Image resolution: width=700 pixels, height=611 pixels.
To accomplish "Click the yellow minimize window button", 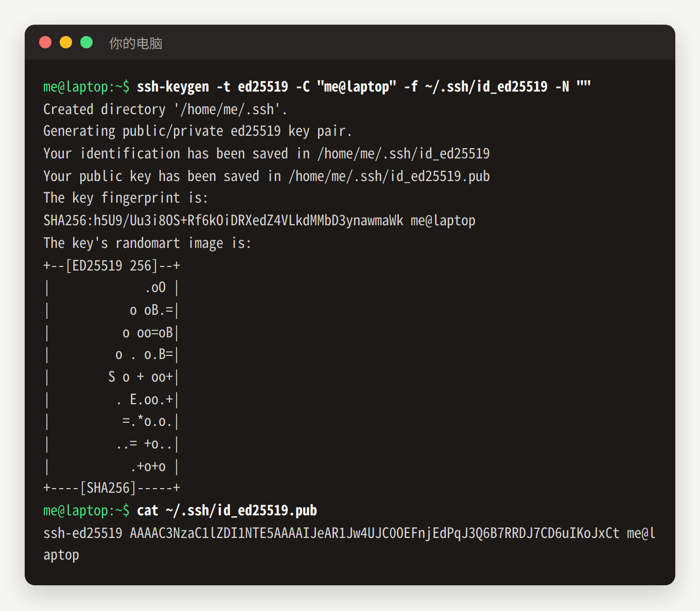I will coord(66,42).
